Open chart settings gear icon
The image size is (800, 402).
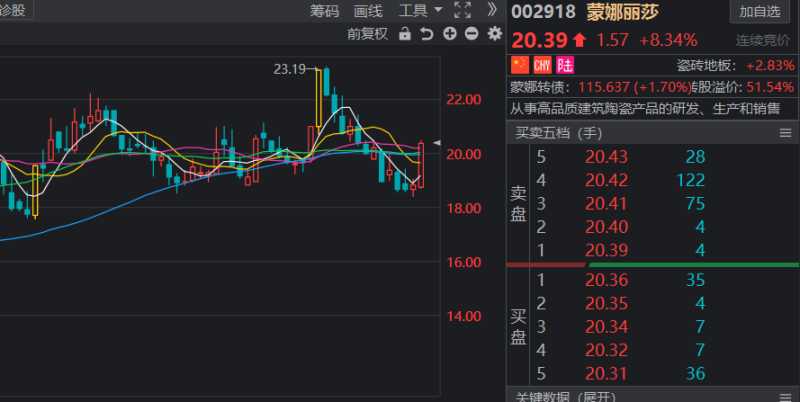[x=493, y=34]
